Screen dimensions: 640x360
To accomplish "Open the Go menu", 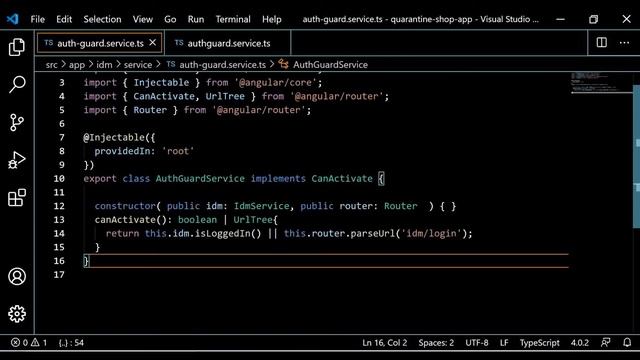I will [x=170, y=19].
